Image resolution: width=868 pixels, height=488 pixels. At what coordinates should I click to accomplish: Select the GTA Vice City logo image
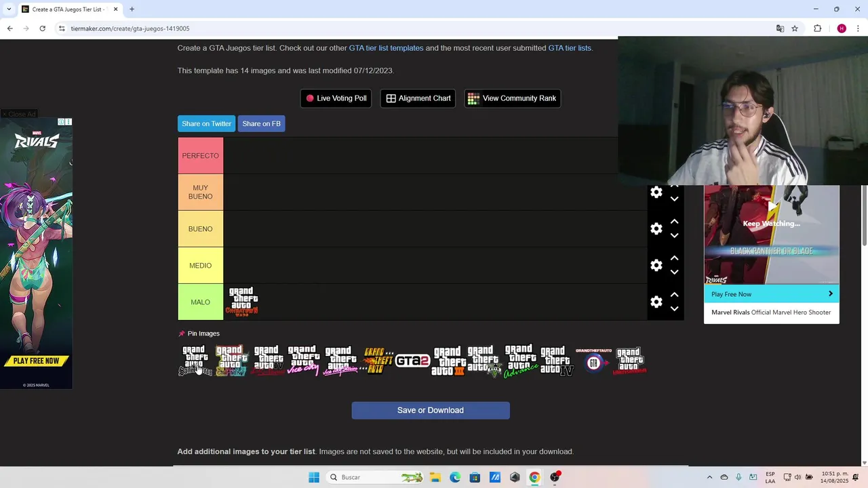click(x=303, y=361)
